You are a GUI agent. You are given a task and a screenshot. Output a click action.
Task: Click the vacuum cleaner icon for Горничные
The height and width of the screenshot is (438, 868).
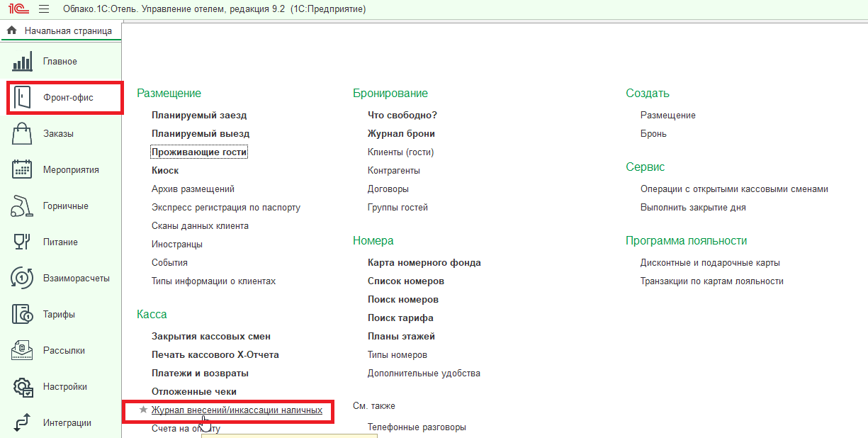[23, 206]
